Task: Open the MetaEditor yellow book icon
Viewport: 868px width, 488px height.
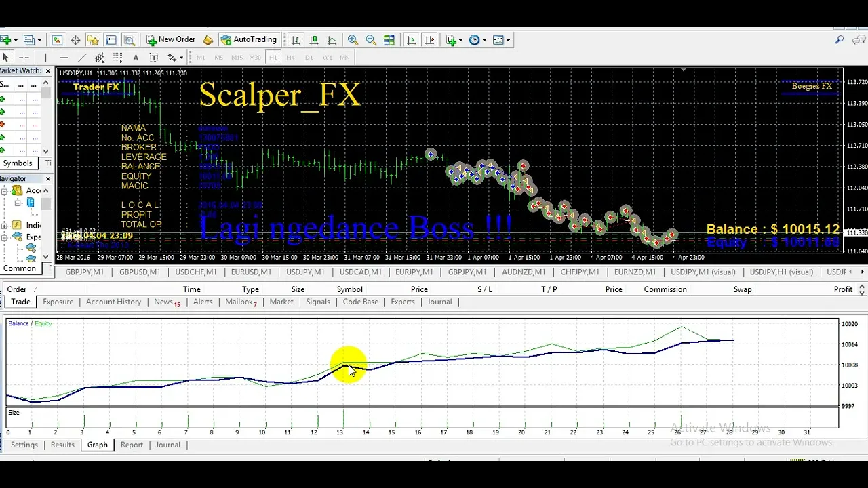Action: (x=208, y=40)
